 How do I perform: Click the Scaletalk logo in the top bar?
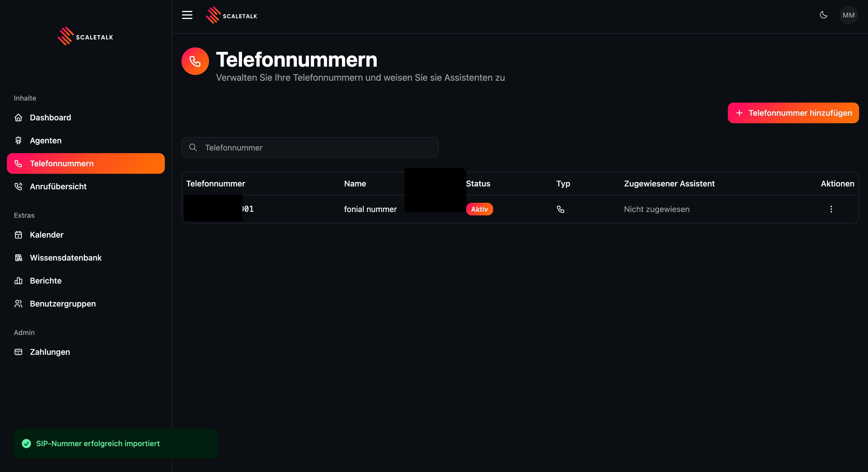click(x=231, y=15)
